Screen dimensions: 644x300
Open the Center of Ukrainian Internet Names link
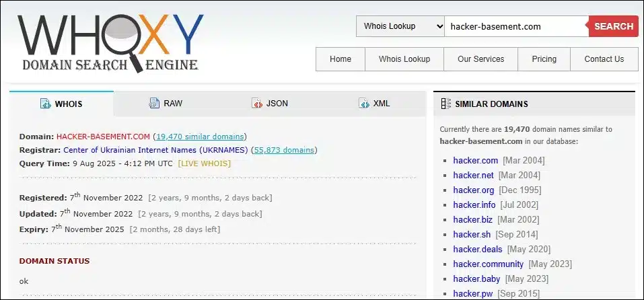[x=155, y=150]
